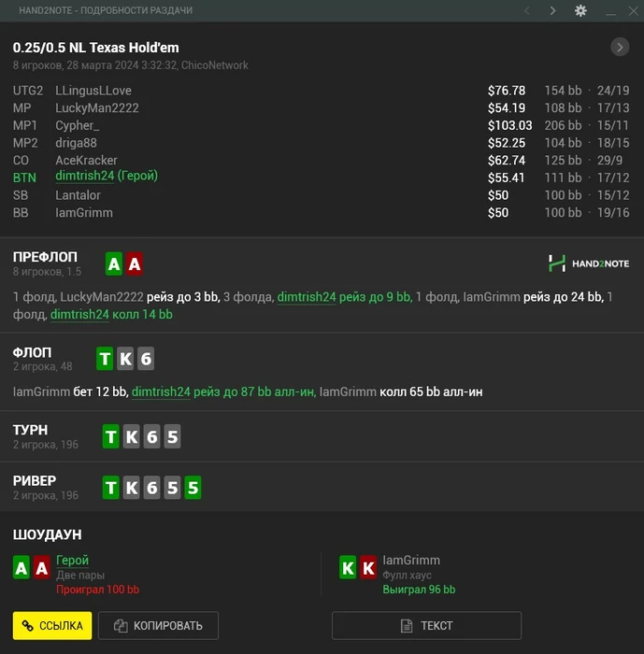Click the 6 card on the flop

(146, 359)
